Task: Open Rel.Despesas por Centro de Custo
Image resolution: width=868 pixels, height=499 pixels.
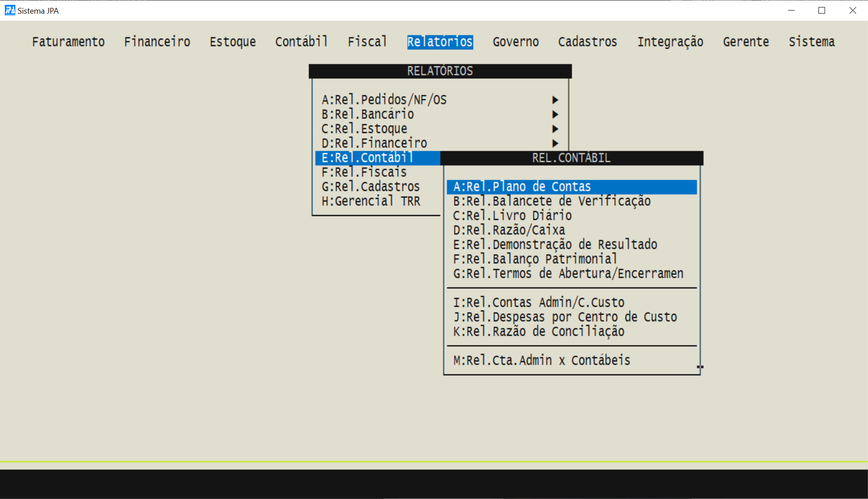Action: click(565, 317)
